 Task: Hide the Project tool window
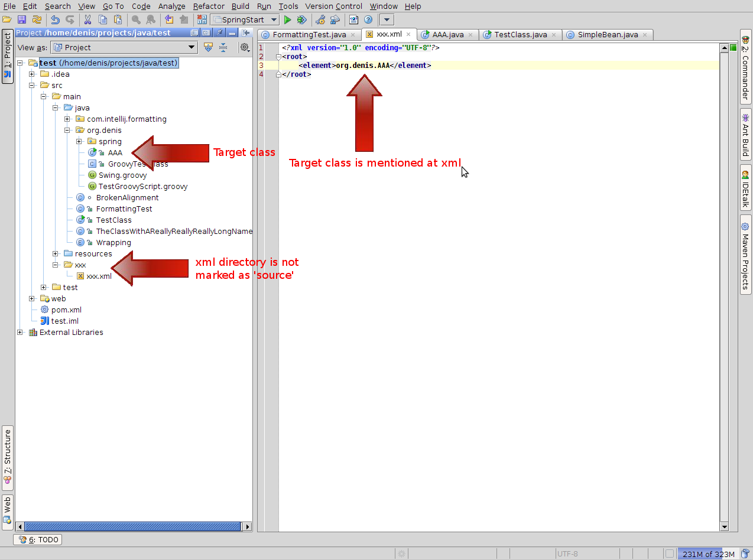[233, 33]
